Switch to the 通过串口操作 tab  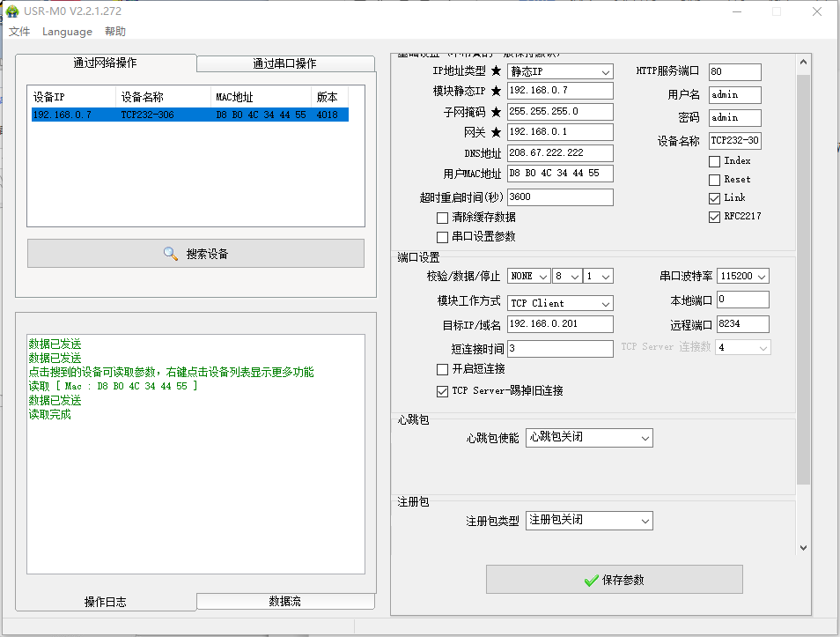click(x=284, y=63)
